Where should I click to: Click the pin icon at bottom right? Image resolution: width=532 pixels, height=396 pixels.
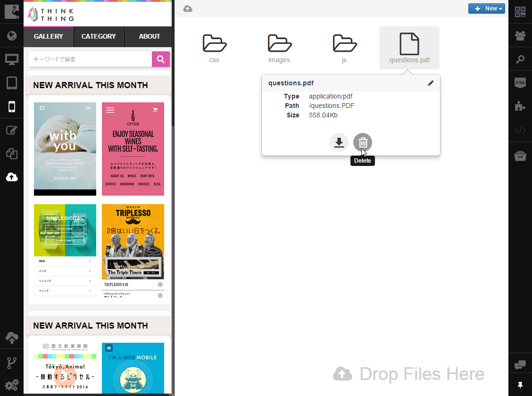pyautogui.click(x=520, y=385)
